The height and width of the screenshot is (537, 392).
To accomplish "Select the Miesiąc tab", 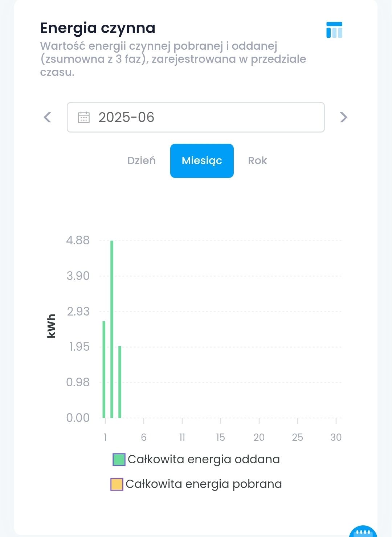I will coord(202,161).
